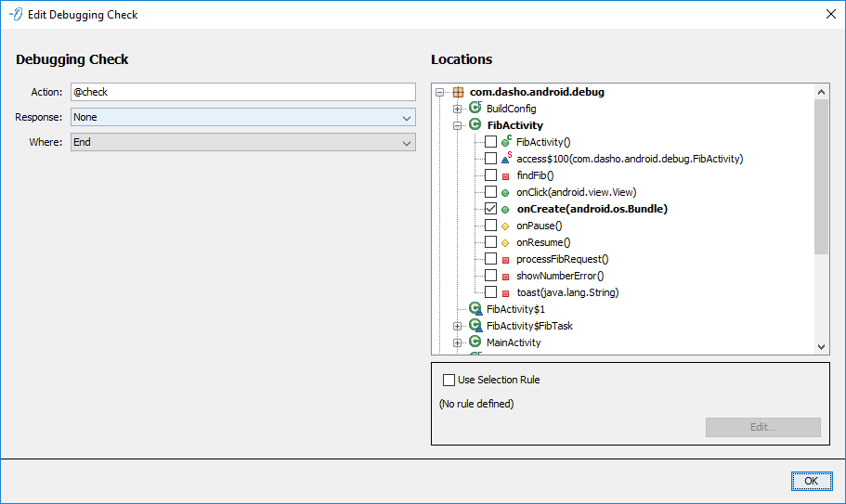Click the BuildConfig class icon
This screenshot has height=504, width=846.
coord(475,109)
